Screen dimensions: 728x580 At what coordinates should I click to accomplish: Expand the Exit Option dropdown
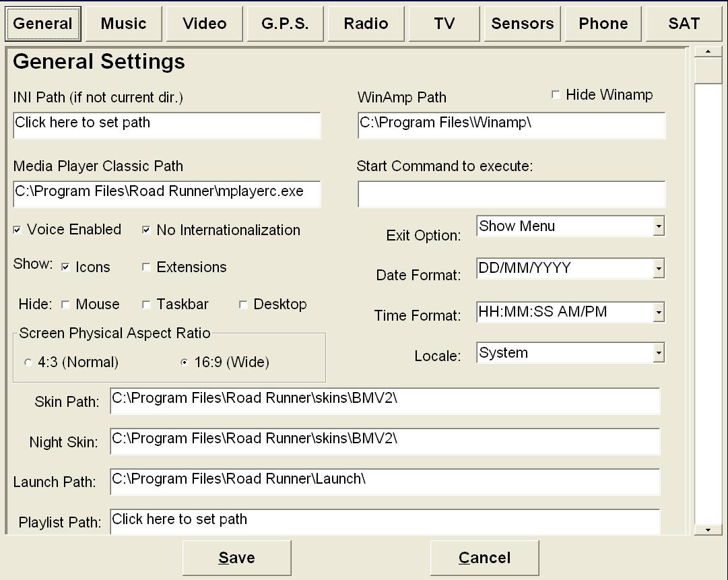click(x=658, y=227)
